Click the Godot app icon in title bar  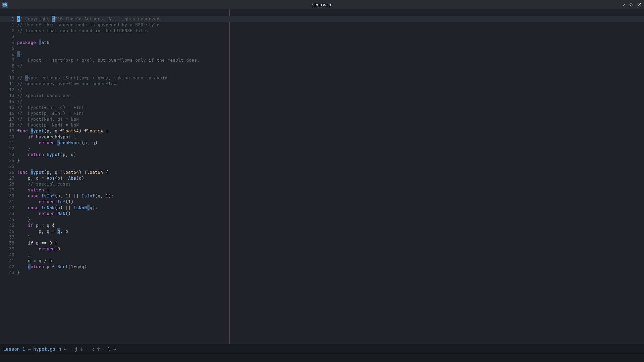pyautogui.click(x=5, y=5)
